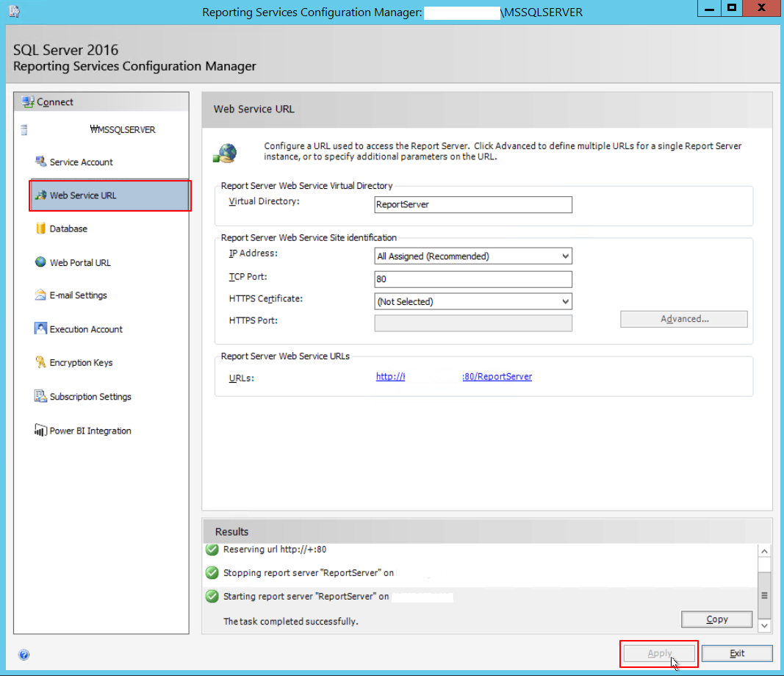Click green check for Stopping report server

212,573
